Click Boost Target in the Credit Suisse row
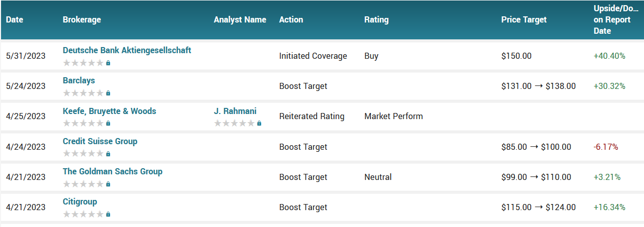This screenshot has width=644, height=227. point(303,147)
